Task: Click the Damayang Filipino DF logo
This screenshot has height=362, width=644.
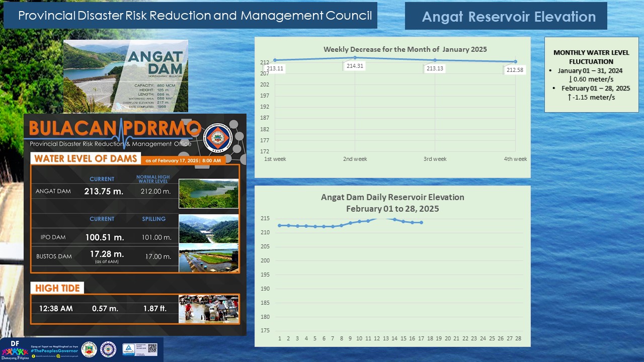Action: (x=15, y=349)
